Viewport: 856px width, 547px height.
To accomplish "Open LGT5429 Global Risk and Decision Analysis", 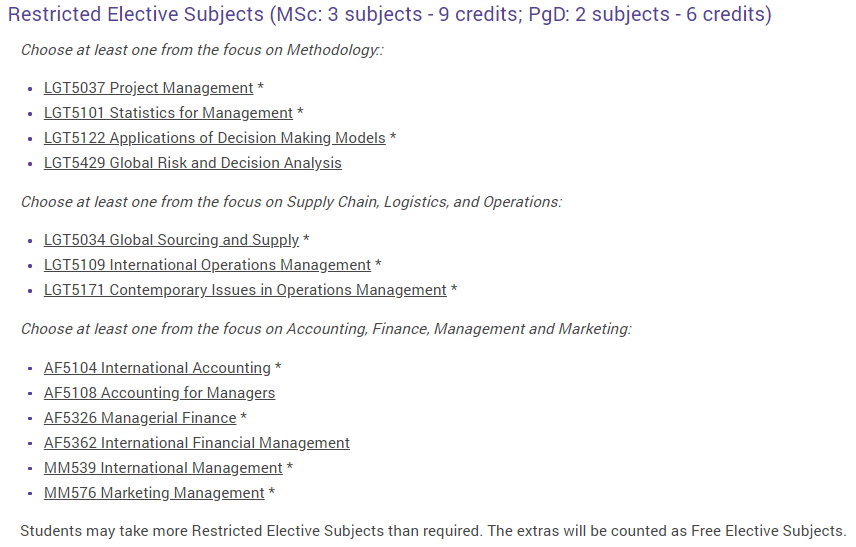I will coord(193,163).
